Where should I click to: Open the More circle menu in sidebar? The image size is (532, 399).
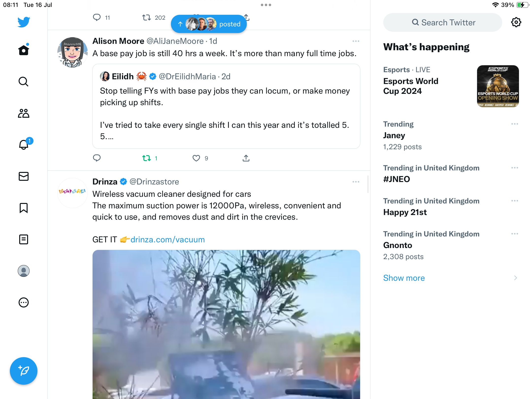point(24,302)
